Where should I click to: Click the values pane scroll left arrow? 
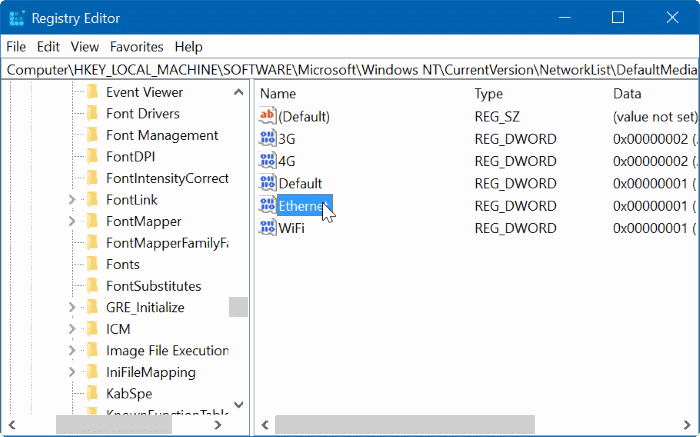(265, 425)
